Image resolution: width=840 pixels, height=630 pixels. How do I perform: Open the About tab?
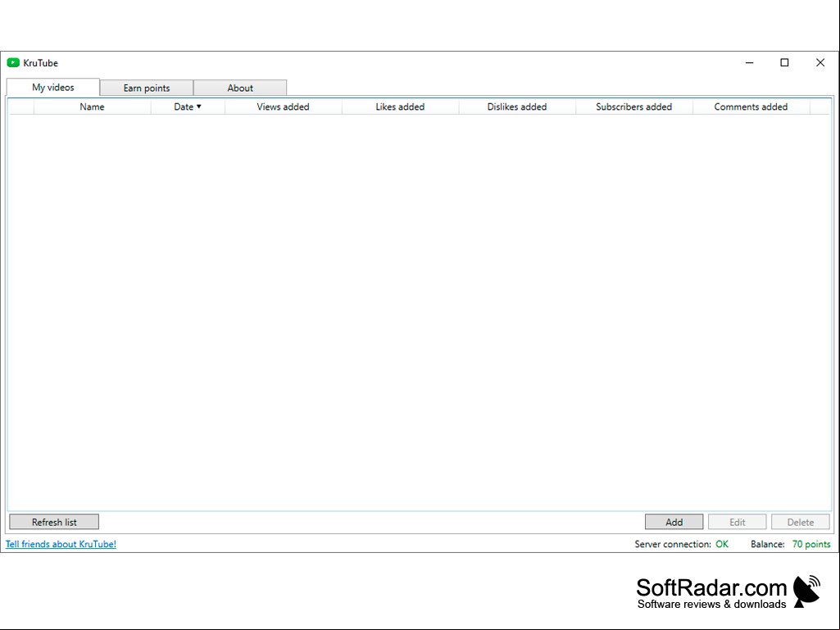240,88
